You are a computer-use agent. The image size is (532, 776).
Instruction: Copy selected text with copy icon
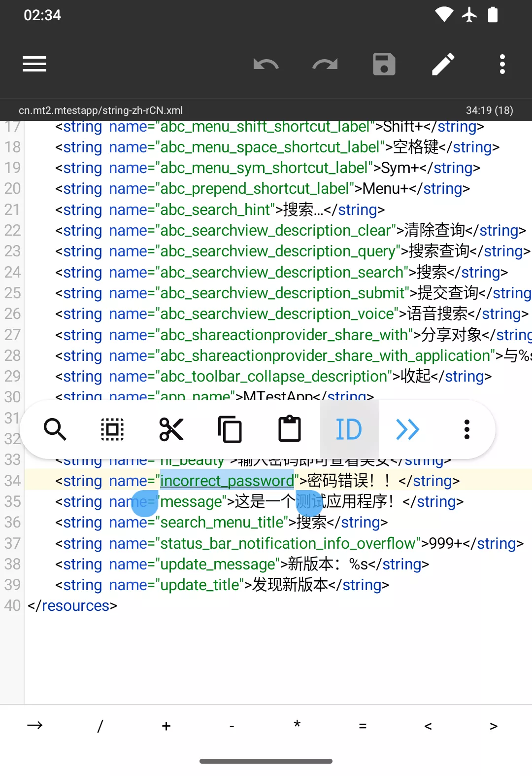pyautogui.click(x=230, y=429)
